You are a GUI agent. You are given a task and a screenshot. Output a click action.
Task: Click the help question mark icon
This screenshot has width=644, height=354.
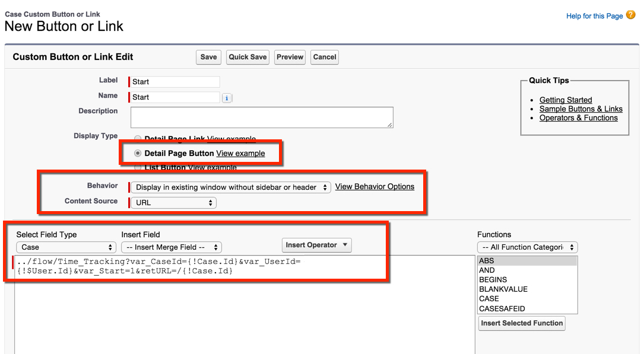pyautogui.click(x=630, y=15)
